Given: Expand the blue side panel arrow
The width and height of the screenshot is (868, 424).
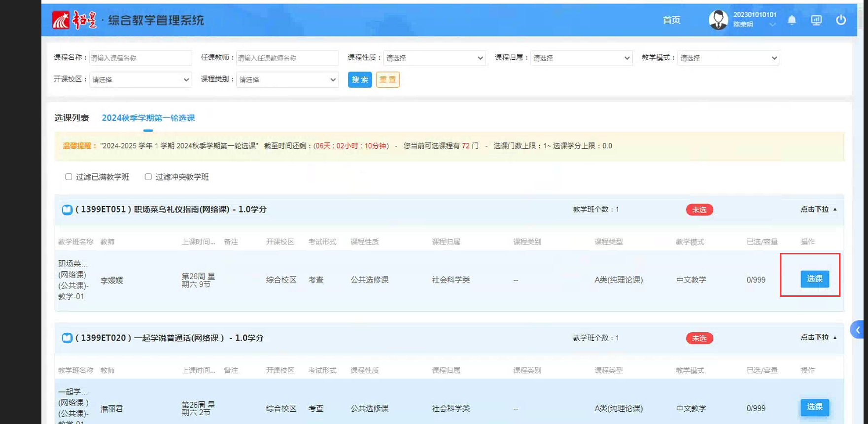Looking at the screenshot, I should 858,330.
